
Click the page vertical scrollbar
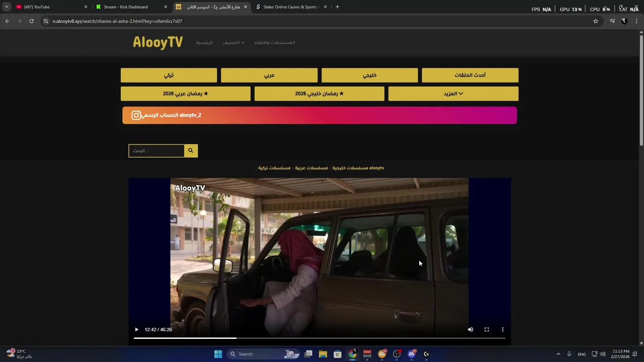pyautogui.click(x=641, y=90)
